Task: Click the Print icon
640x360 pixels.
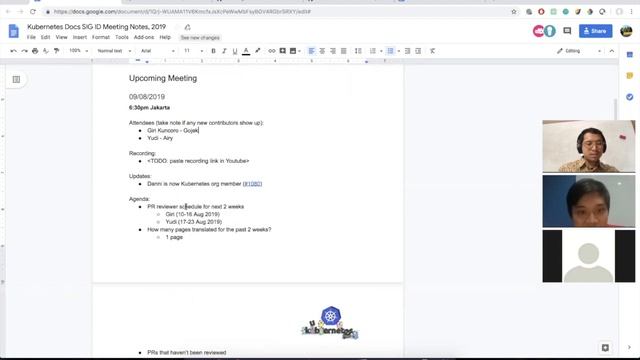Action: click(35, 51)
